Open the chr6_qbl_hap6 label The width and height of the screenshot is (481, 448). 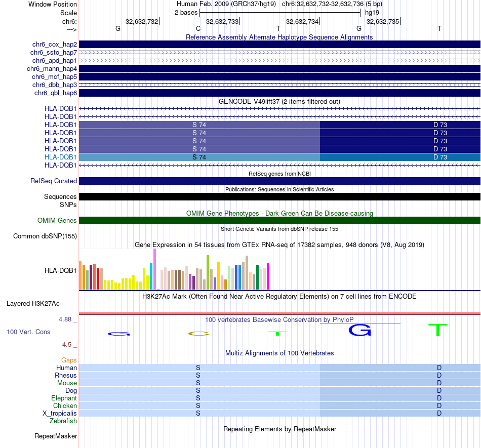(x=55, y=93)
